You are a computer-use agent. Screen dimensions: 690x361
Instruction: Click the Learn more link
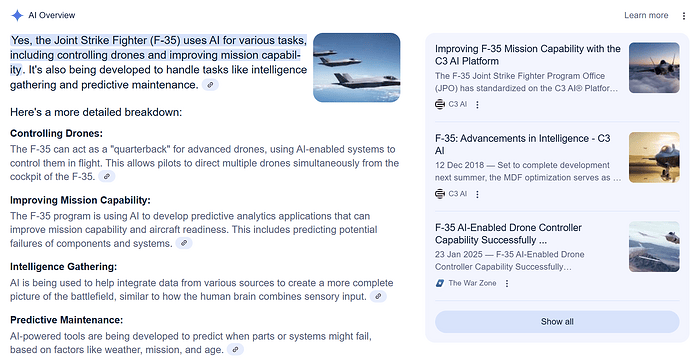646,15
